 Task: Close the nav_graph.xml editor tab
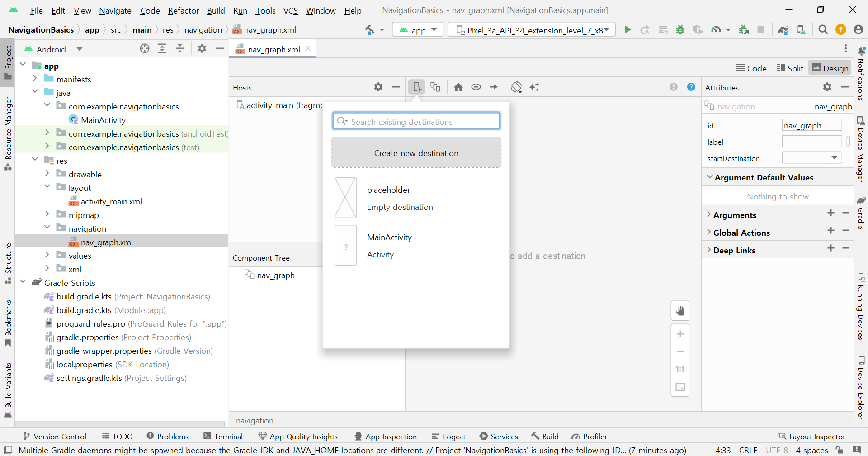[x=308, y=48]
